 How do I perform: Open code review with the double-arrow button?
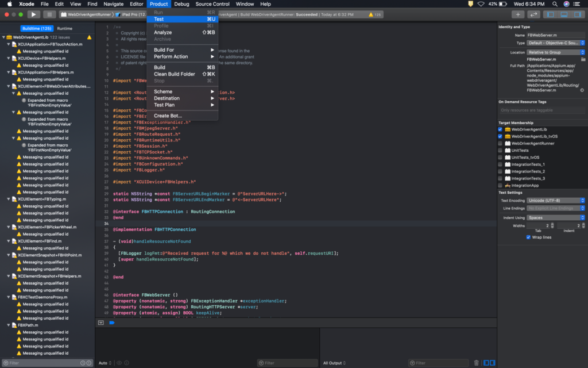click(533, 14)
